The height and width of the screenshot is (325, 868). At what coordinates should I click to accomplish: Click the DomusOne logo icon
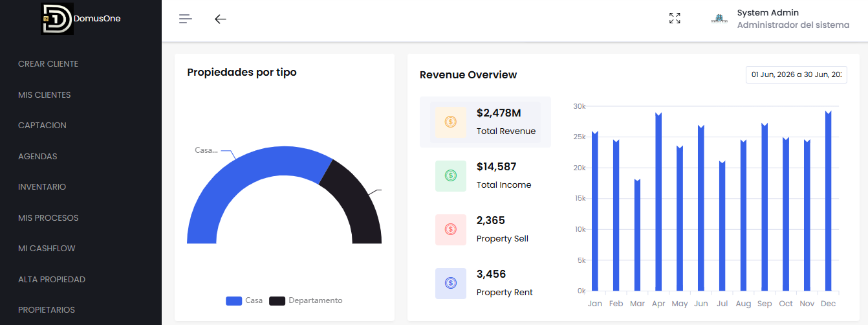tap(57, 18)
